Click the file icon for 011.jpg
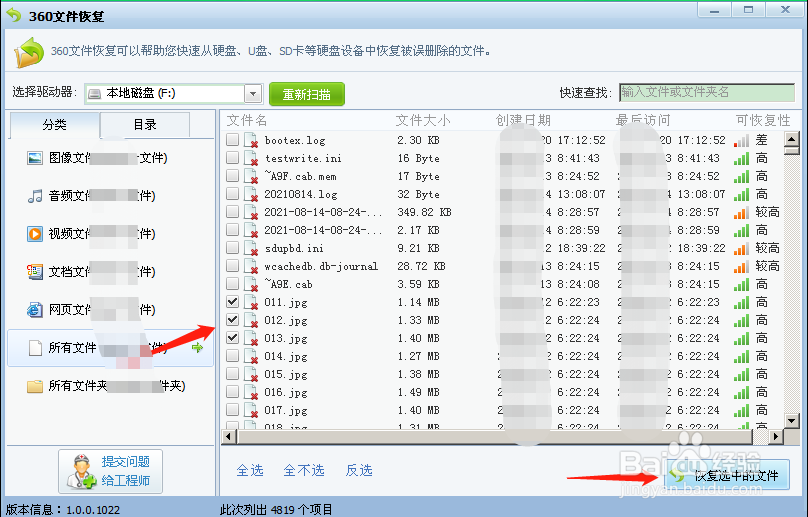 pyautogui.click(x=251, y=302)
